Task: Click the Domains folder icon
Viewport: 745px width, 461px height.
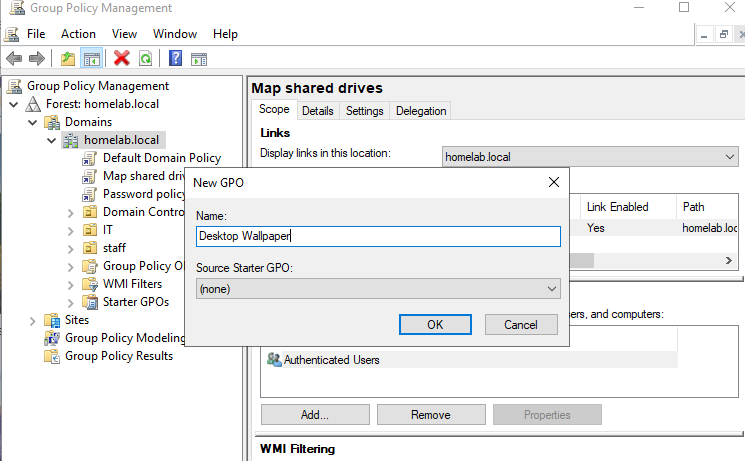Action: tap(52, 122)
